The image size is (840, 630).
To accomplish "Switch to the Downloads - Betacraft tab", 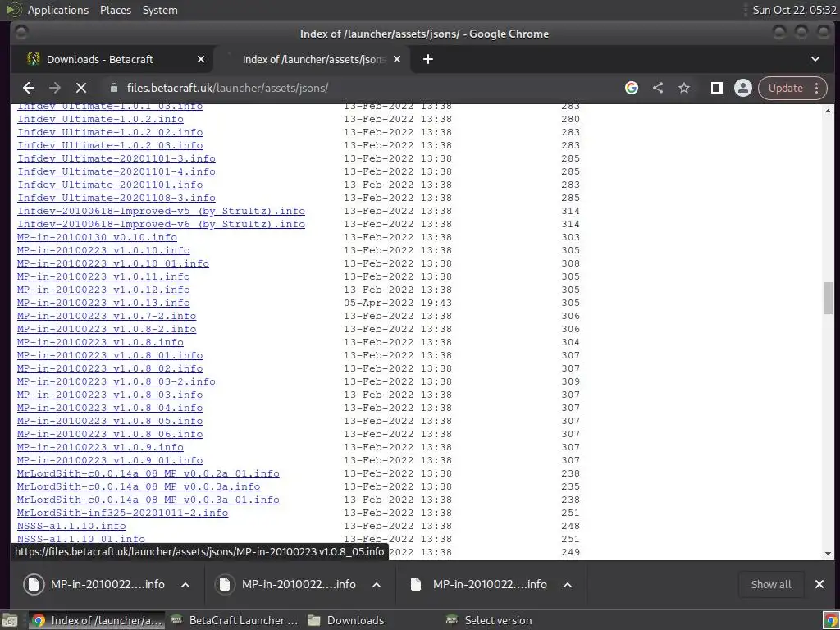I will point(112,59).
